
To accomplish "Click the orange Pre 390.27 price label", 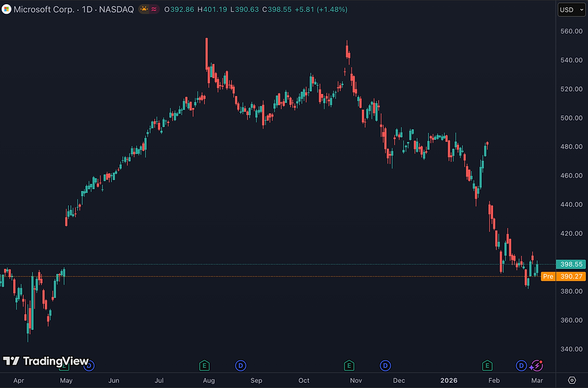I will tap(563, 276).
